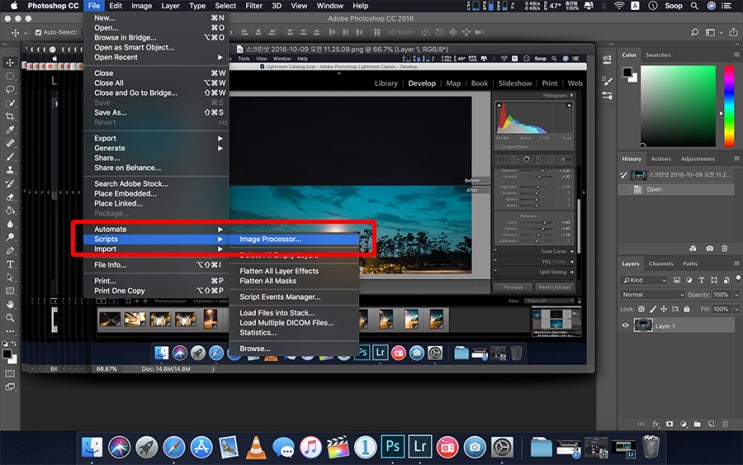Screen dimensions: 743x465
Task: Select the Crop tool
Action: tap(10, 116)
